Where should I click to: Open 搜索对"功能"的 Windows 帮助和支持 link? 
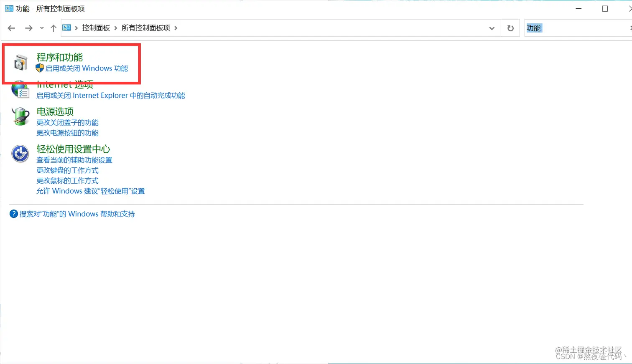(77, 214)
